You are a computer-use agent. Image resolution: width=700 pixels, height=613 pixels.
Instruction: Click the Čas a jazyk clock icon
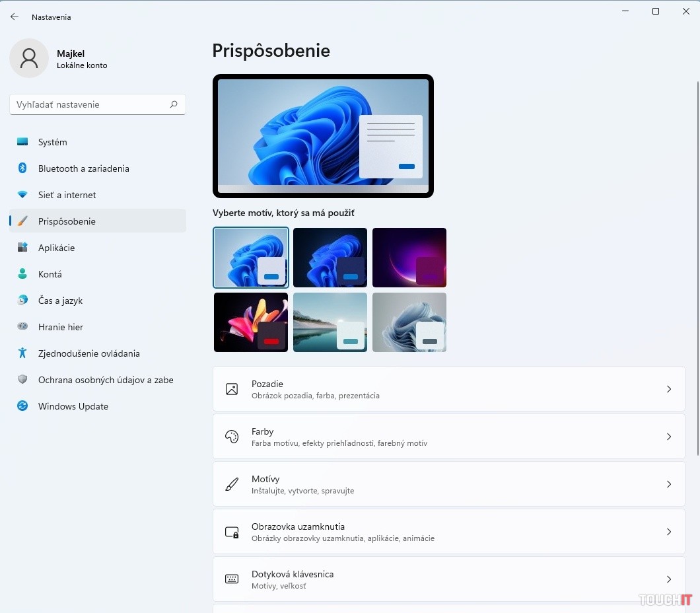22,301
